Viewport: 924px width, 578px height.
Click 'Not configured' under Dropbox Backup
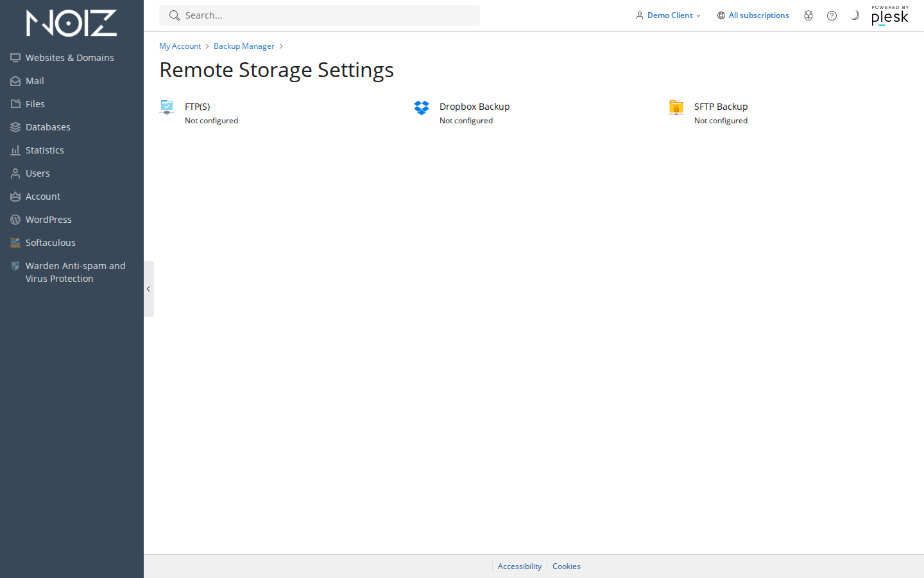[466, 121]
